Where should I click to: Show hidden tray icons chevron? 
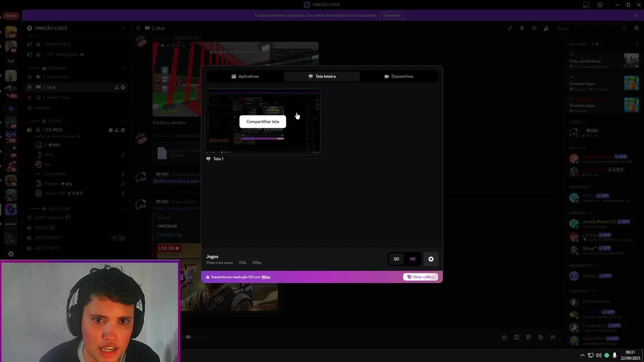583,355
